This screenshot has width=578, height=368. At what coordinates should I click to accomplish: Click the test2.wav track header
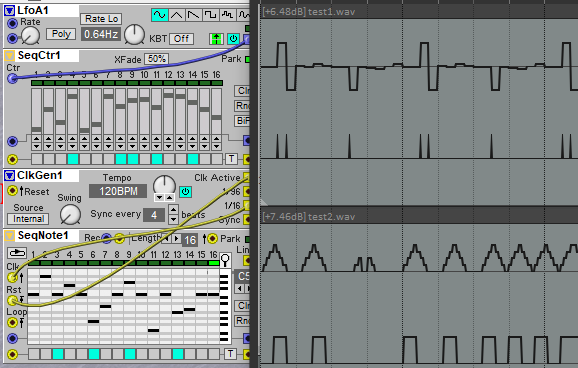[x=419, y=216]
